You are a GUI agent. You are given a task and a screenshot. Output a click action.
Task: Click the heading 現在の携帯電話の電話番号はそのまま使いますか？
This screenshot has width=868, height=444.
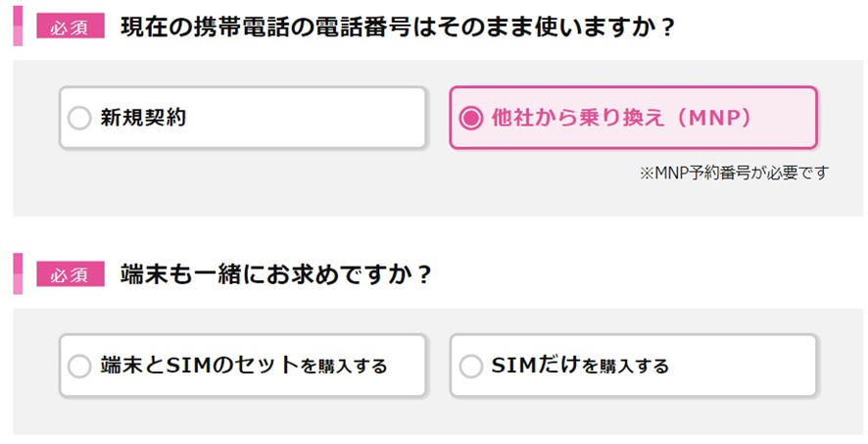(398, 26)
